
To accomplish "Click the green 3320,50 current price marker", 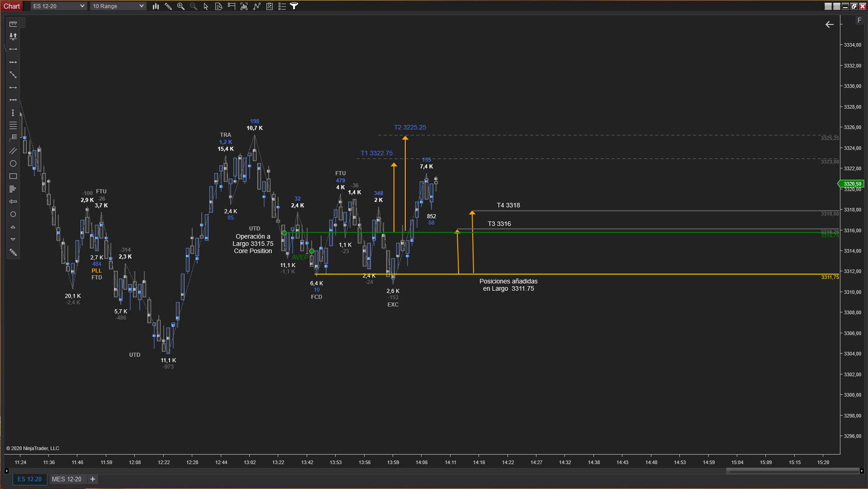I will coord(852,184).
